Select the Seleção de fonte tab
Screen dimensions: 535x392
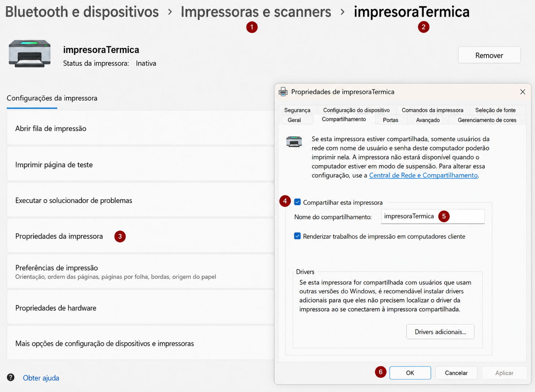[x=496, y=110]
